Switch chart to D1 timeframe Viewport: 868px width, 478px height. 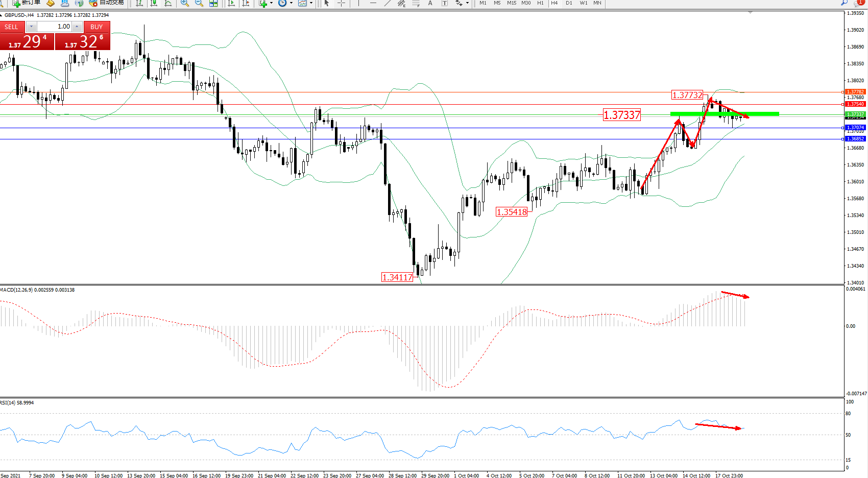[569, 3]
